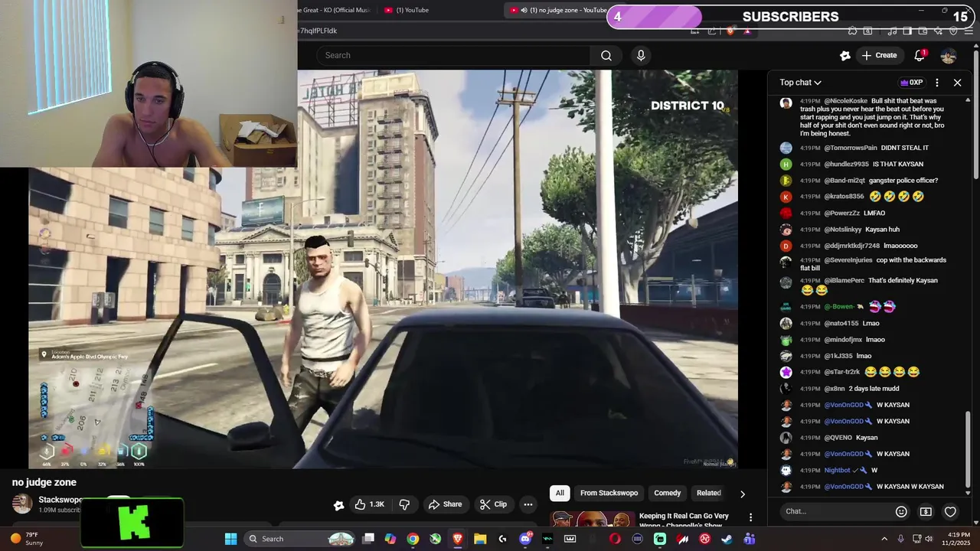Close the live chat panel
The height and width of the screenshot is (551, 980).
[957, 83]
